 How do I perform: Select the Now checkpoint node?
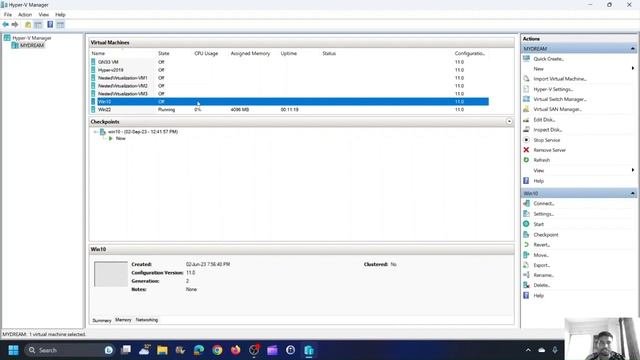pyautogui.click(x=120, y=139)
